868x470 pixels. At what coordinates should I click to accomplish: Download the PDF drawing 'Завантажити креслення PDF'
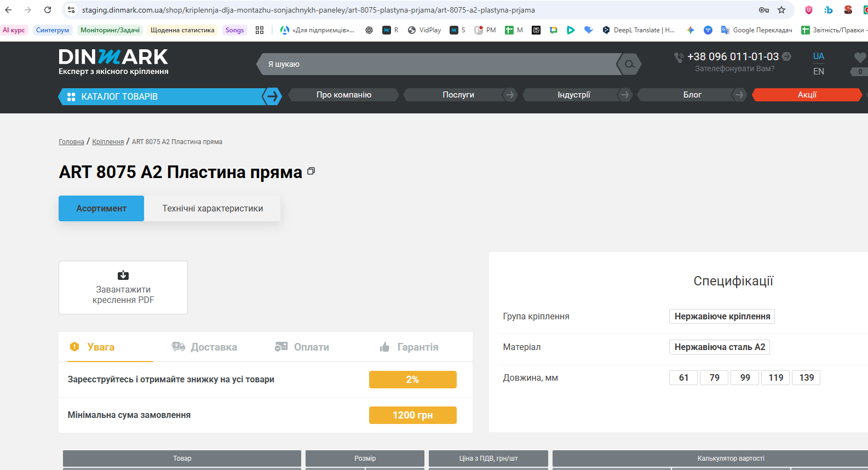123,288
